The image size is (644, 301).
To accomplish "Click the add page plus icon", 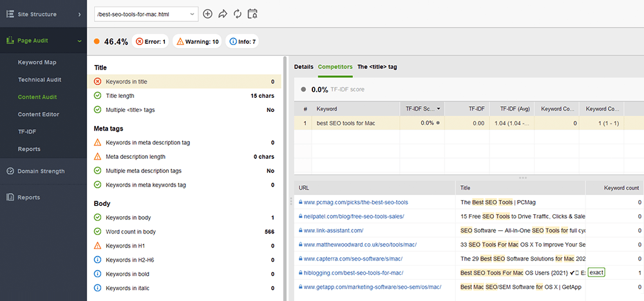I will (208, 14).
